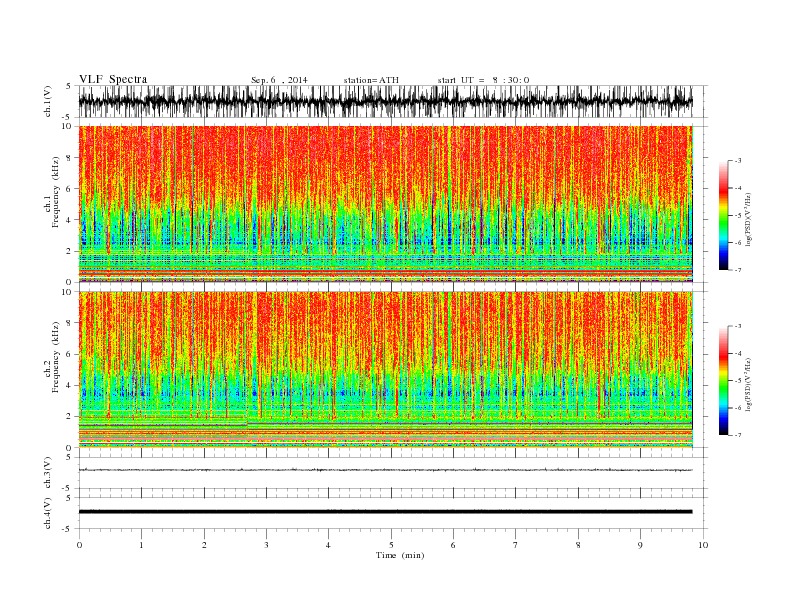Click inside the ch.2 spectrogram panel

385,369
